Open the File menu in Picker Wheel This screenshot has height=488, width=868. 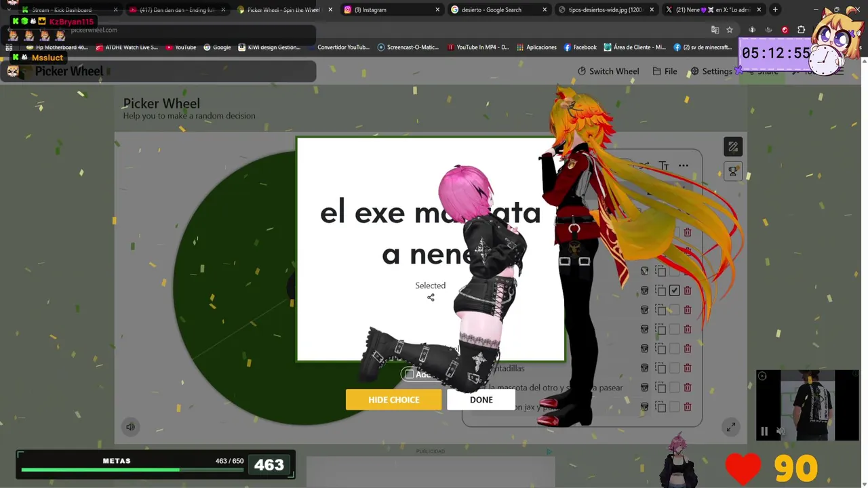click(665, 71)
